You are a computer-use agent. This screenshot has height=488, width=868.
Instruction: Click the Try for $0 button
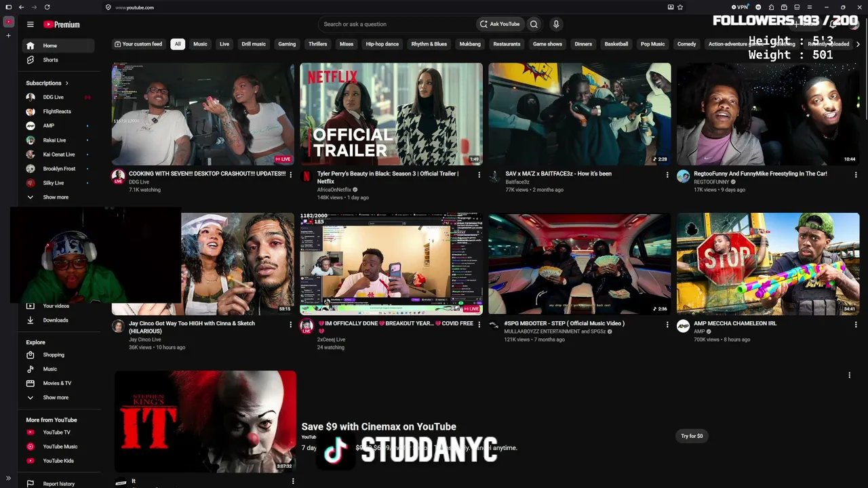[x=692, y=436]
